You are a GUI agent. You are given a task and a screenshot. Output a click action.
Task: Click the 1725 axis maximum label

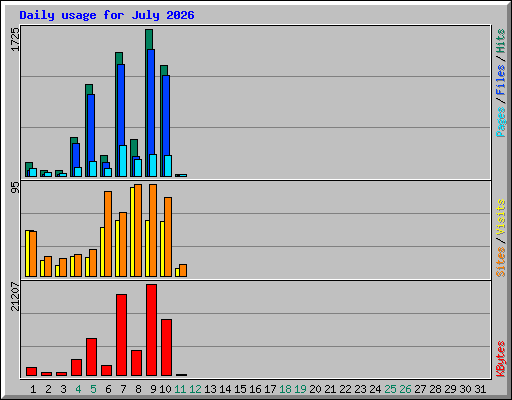click(15, 39)
